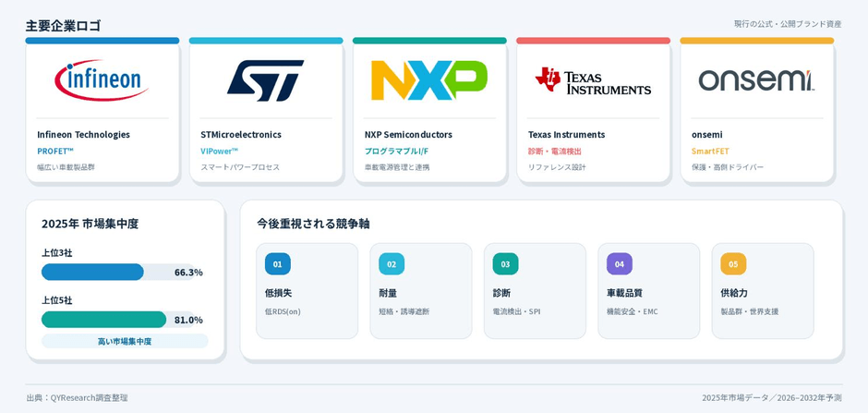Select the onsemi company name text

(x=707, y=135)
